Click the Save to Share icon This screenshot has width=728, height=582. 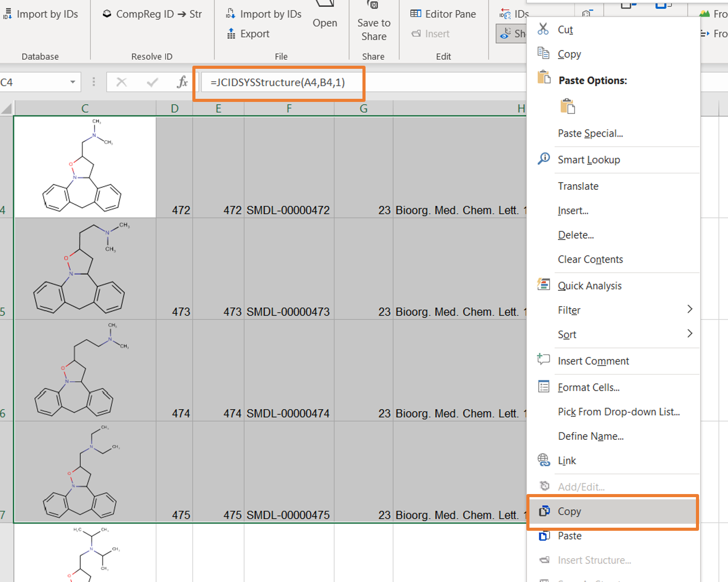(x=373, y=7)
